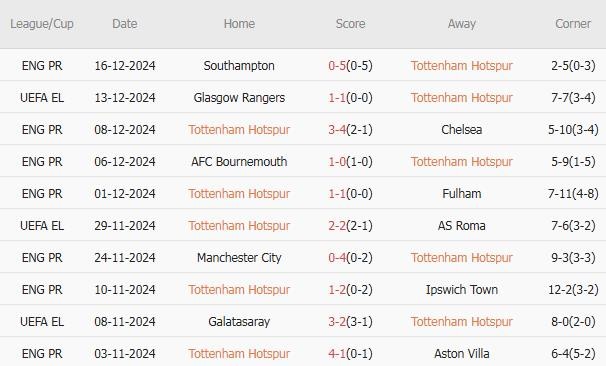Open the Aston Villa team link

(x=461, y=354)
